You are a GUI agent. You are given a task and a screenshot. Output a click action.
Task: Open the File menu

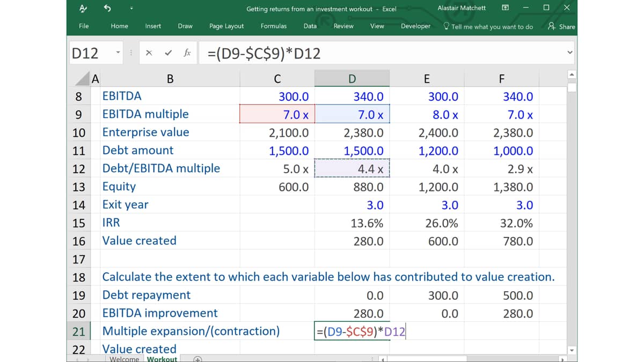[84, 26]
